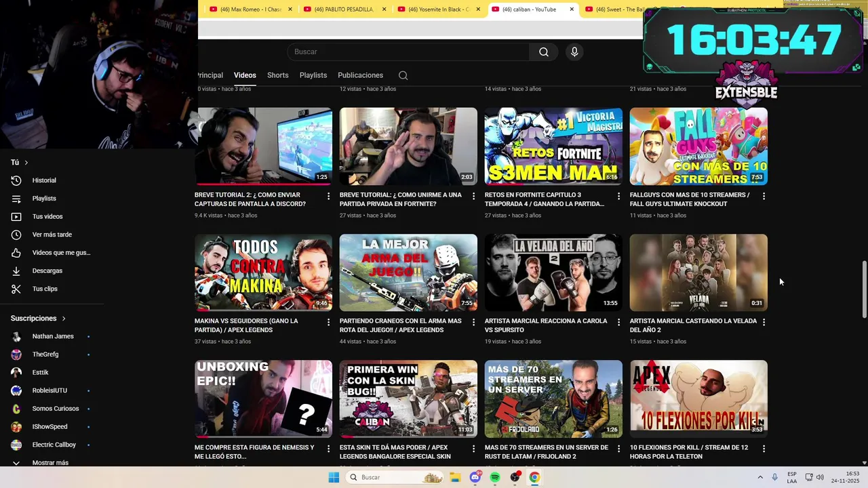This screenshot has height=488, width=868.
Task: Play LA VELADA DEL AÑO 2 thumbnail
Action: point(553,272)
